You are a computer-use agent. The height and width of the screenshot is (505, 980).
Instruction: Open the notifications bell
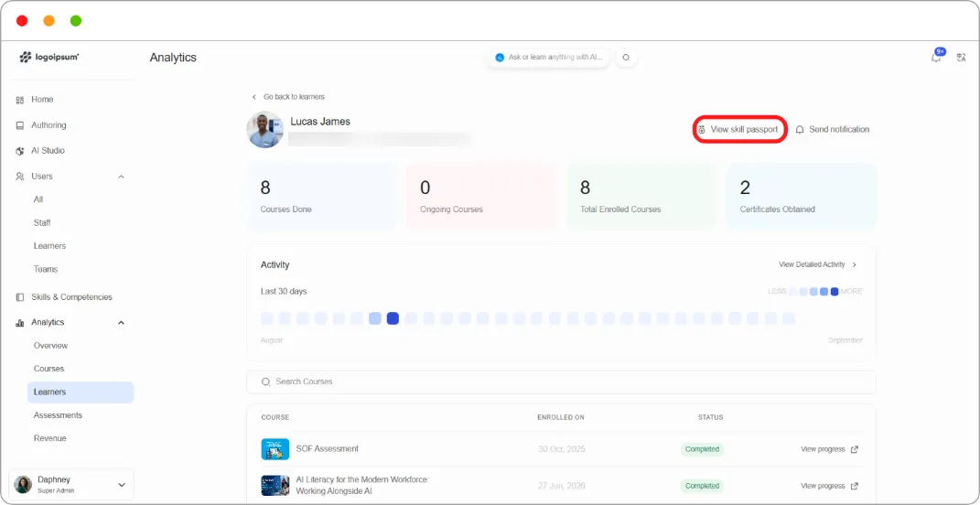point(936,57)
